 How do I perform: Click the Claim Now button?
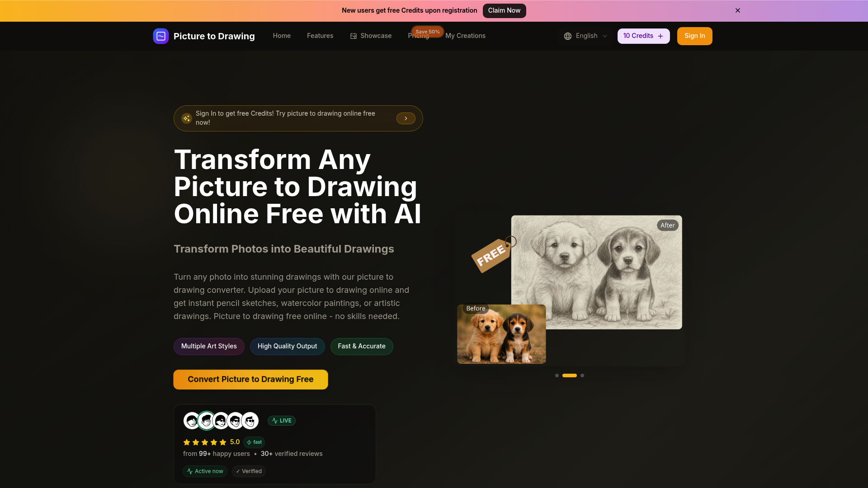click(504, 10)
